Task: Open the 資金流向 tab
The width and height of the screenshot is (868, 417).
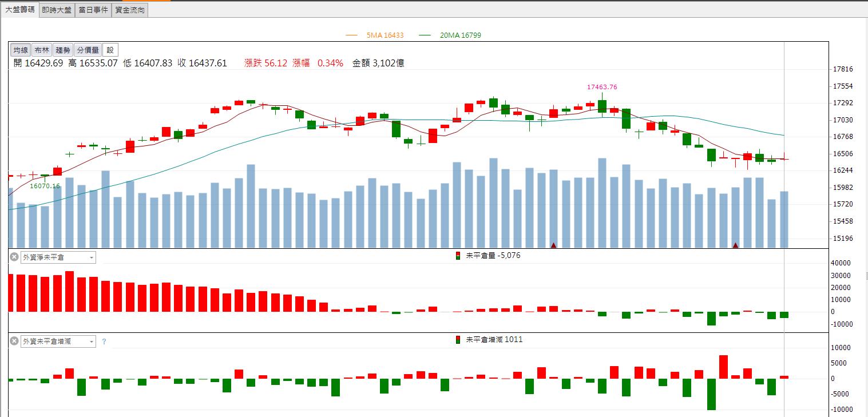Action: 130,10
